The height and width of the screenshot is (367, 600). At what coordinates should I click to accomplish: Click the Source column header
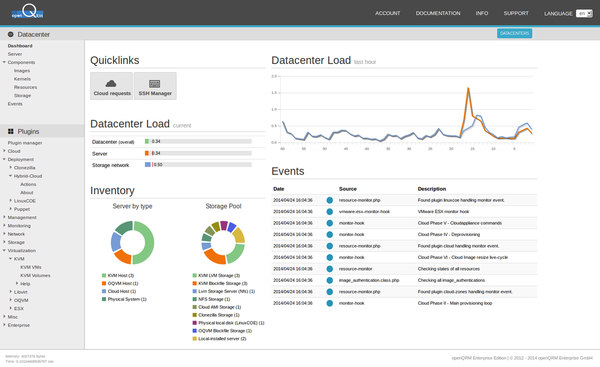click(347, 189)
